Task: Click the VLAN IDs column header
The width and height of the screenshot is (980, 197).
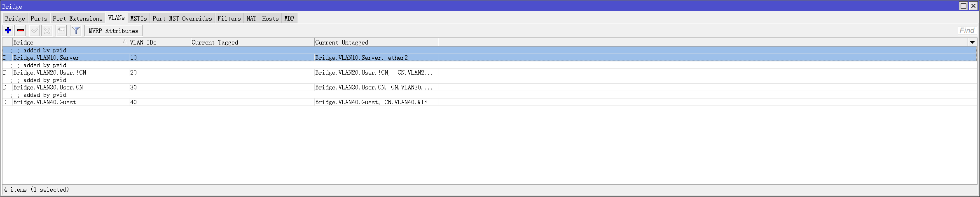Action: click(x=159, y=42)
